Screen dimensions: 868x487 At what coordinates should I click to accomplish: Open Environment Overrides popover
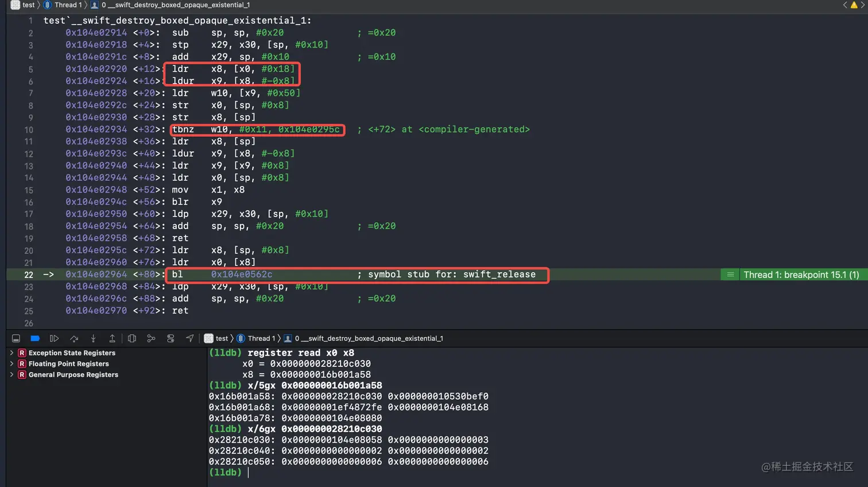[x=170, y=339]
